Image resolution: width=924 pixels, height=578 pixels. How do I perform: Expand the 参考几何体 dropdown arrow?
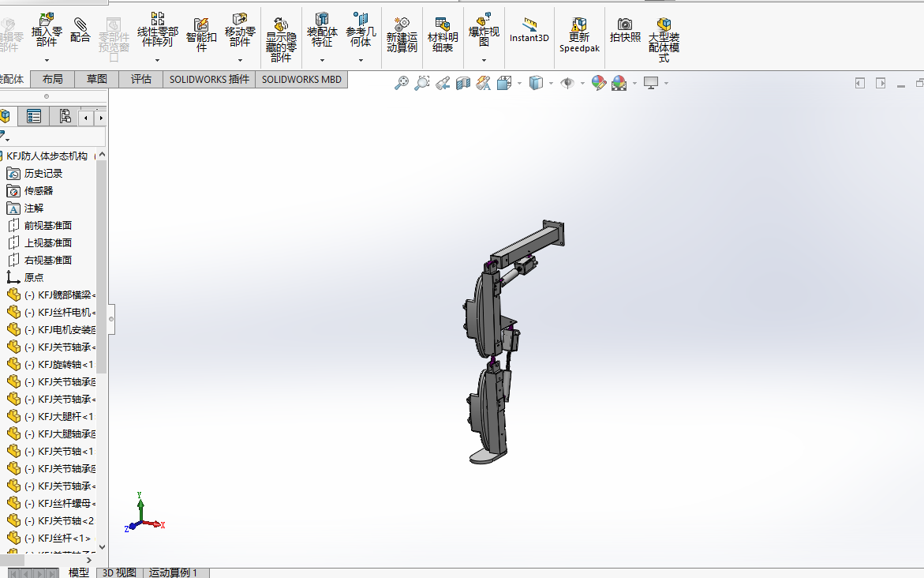pos(361,60)
